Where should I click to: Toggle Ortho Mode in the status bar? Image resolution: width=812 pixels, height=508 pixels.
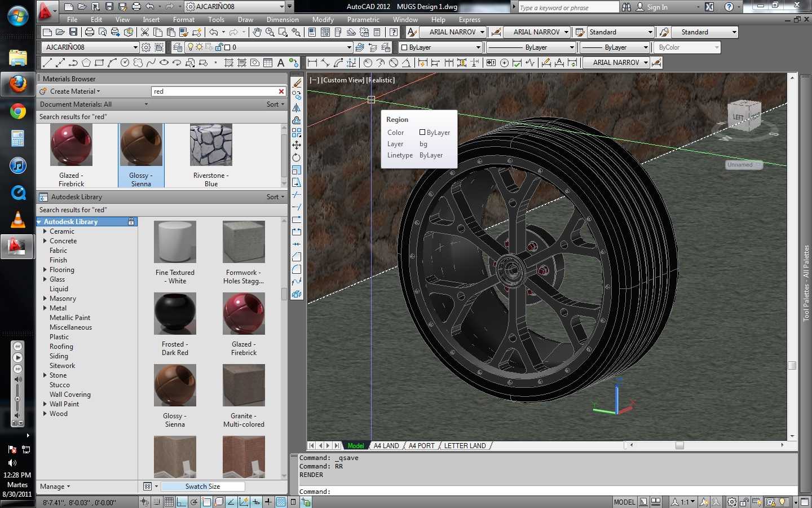(x=182, y=502)
